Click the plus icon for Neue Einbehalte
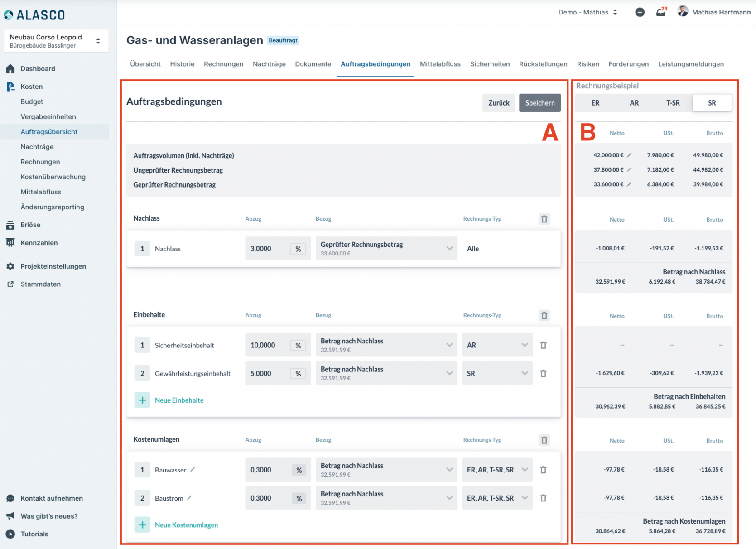Screen dimensions: 756x549 [x=142, y=400]
